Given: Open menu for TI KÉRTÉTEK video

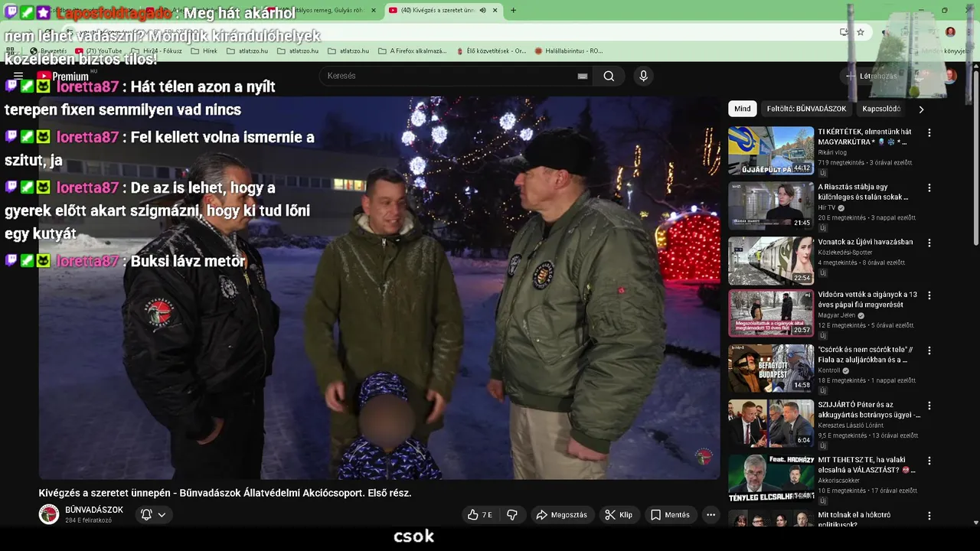Looking at the screenshot, I should tap(929, 132).
